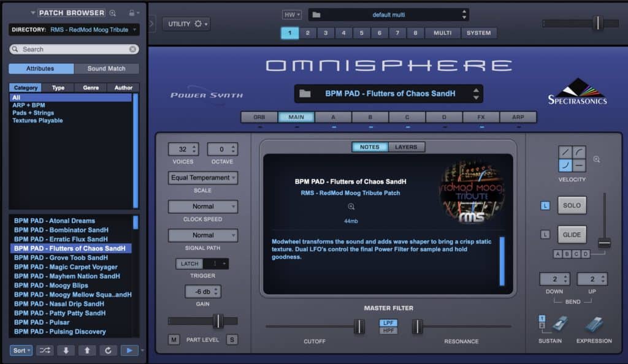
Task: Toggle the L link next to Glide
Action: tap(545, 235)
